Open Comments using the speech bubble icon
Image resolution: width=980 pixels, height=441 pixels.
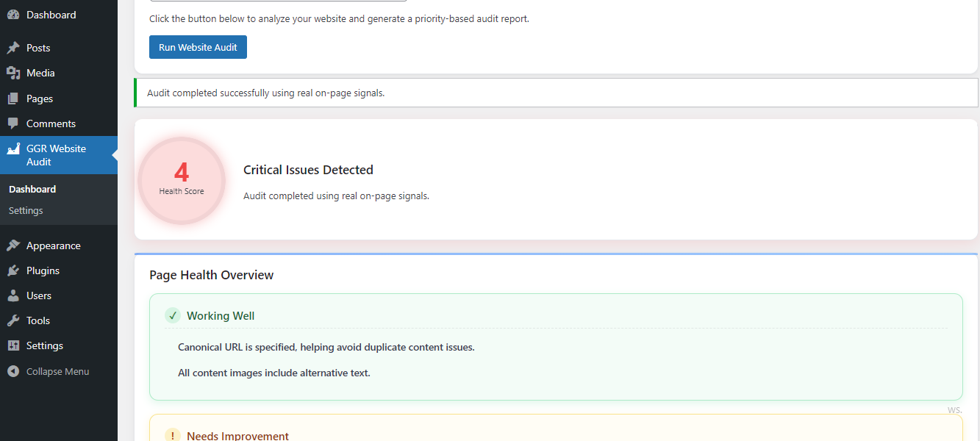[x=13, y=123]
